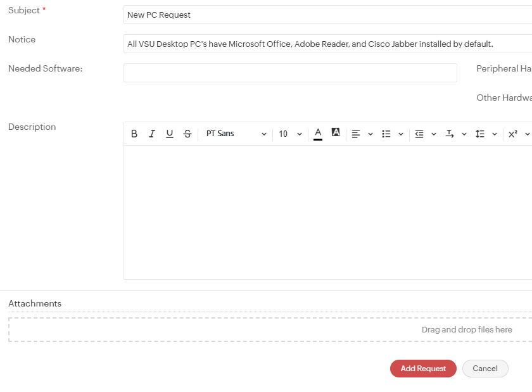
Task: Click the Add Request button
Action: click(423, 369)
